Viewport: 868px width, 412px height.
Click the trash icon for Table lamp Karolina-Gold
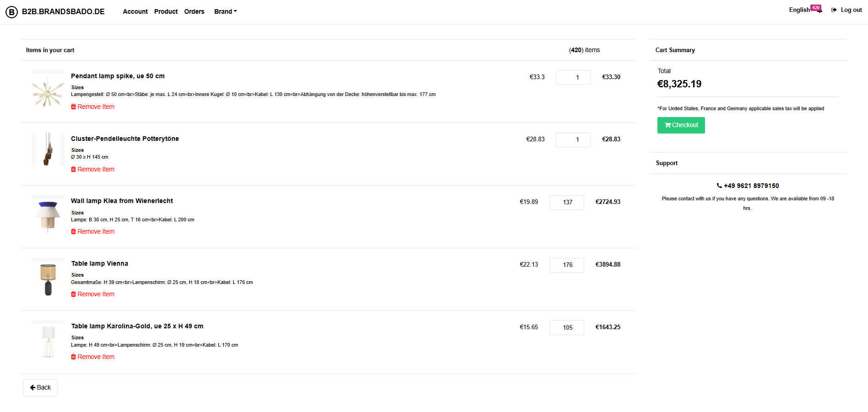point(73,357)
